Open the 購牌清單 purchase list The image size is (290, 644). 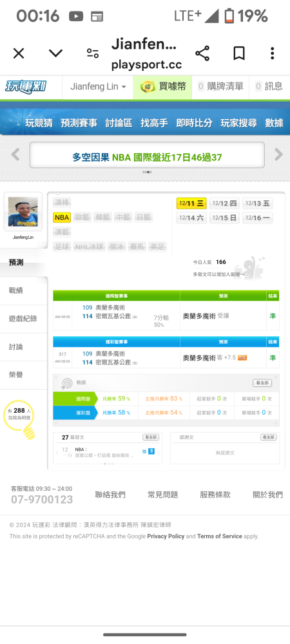(220, 86)
